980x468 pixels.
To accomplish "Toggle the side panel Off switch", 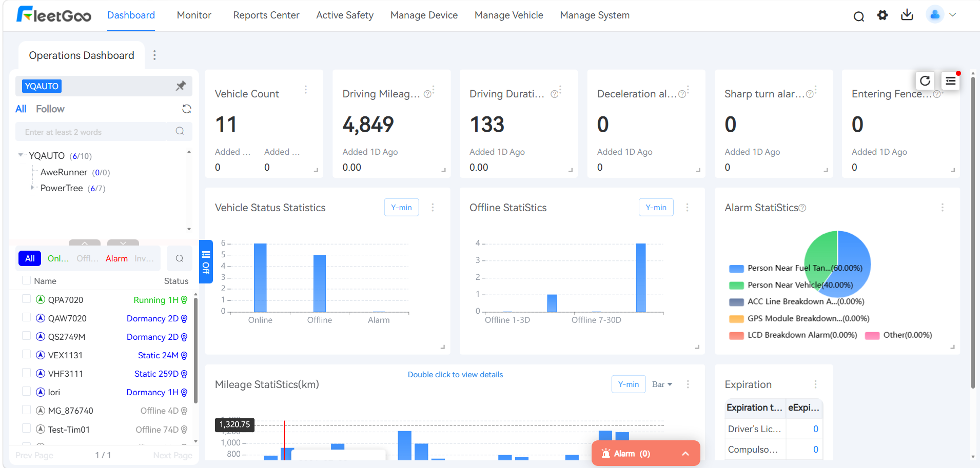I will tap(206, 261).
